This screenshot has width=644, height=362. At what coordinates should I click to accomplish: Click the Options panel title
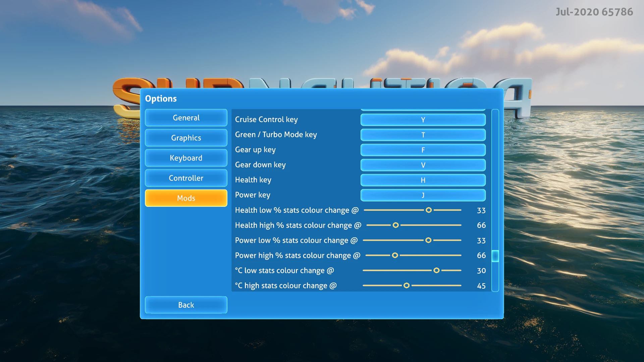pyautogui.click(x=161, y=99)
